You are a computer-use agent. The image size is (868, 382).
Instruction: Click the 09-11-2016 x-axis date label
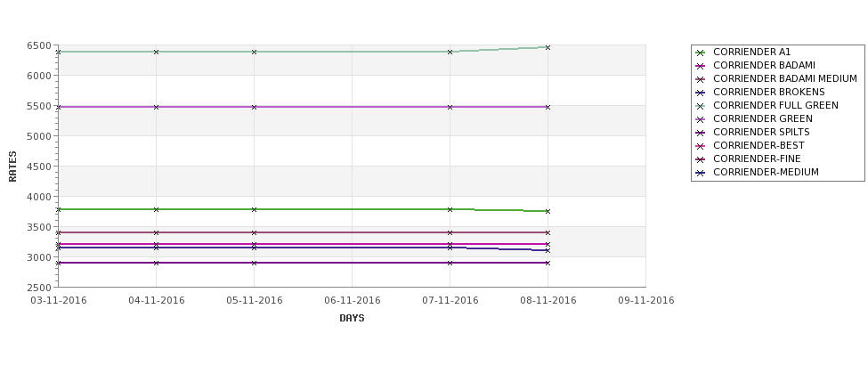coord(646,300)
